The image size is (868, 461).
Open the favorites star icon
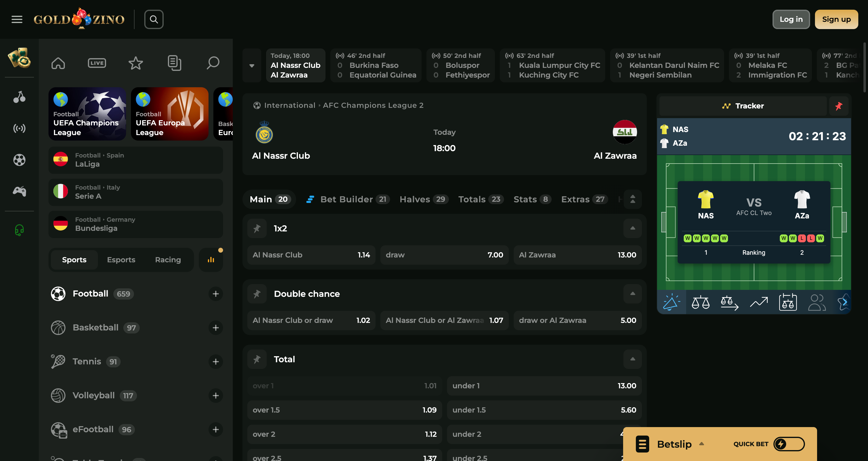click(135, 63)
